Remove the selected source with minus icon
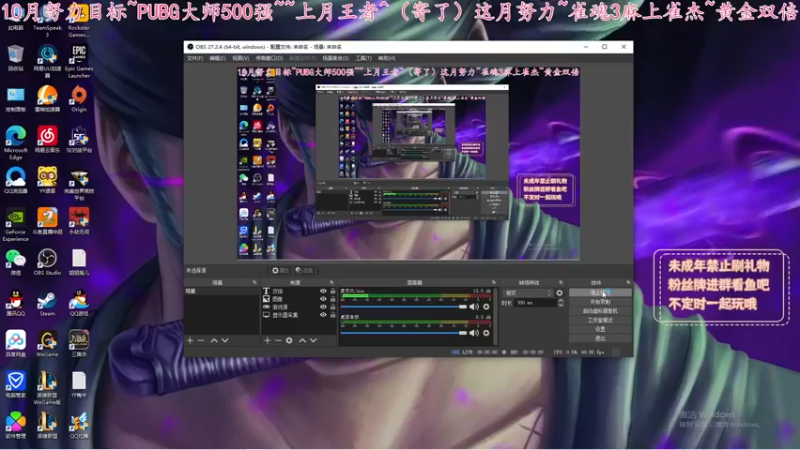The image size is (800, 450). coord(278,340)
